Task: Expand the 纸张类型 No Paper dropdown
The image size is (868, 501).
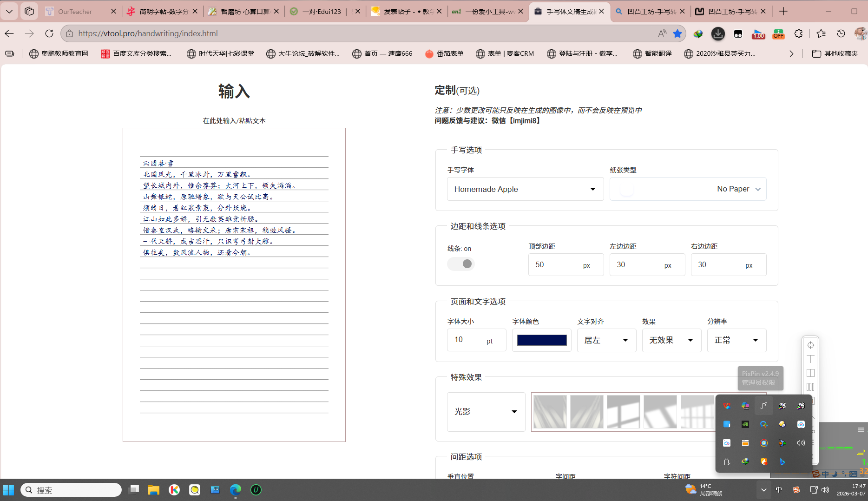Action: [x=688, y=189]
